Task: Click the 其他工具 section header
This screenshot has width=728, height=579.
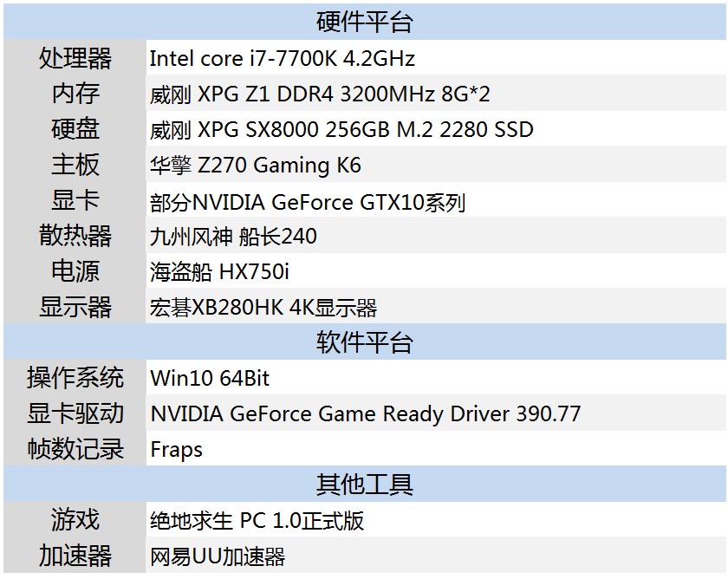Action: click(364, 484)
